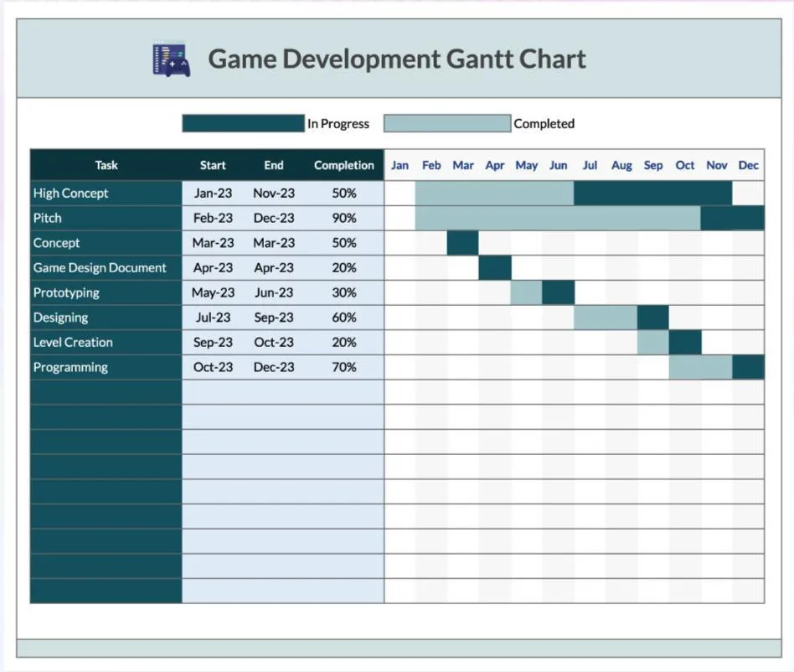Click Prototyping completed May bar

click(x=527, y=292)
